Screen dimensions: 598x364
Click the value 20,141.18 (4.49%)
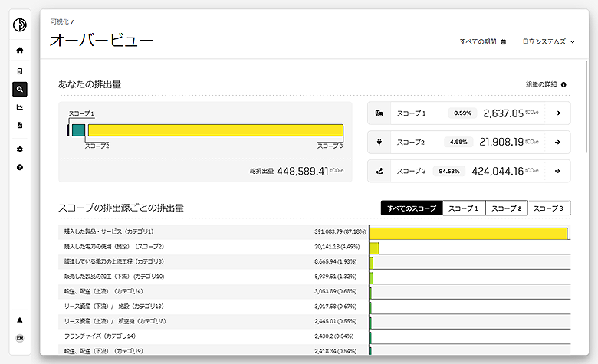(x=337, y=247)
